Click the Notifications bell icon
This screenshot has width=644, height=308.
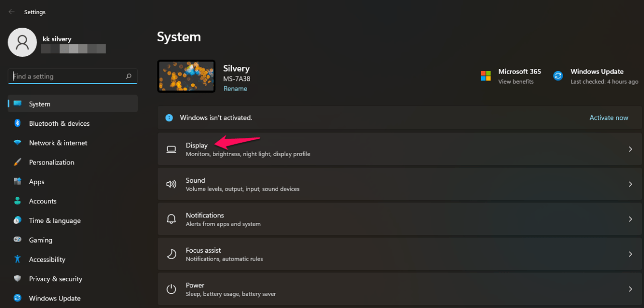click(x=172, y=219)
